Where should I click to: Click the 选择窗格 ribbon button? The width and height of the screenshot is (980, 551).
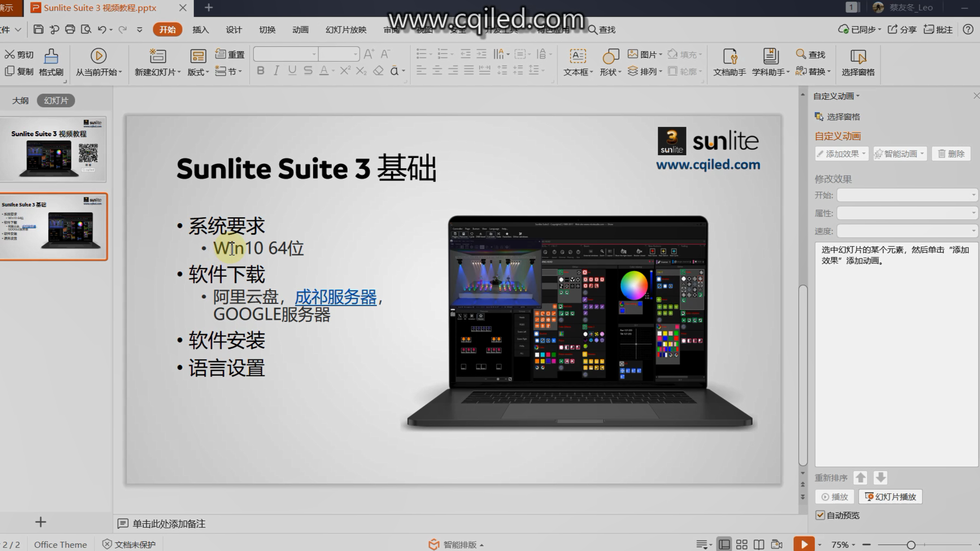(x=858, y=63)
